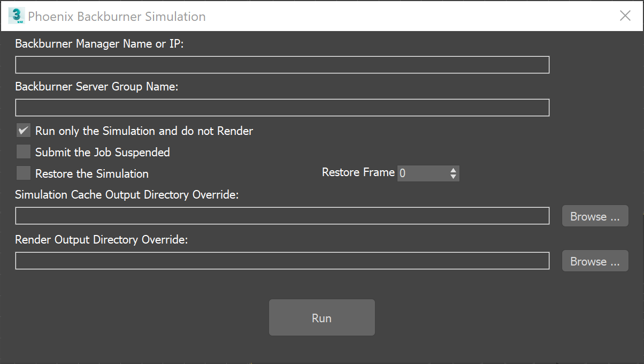Click the Simulation Cache Output Directory Override label

pyautogui.click(x=127, y=195)
